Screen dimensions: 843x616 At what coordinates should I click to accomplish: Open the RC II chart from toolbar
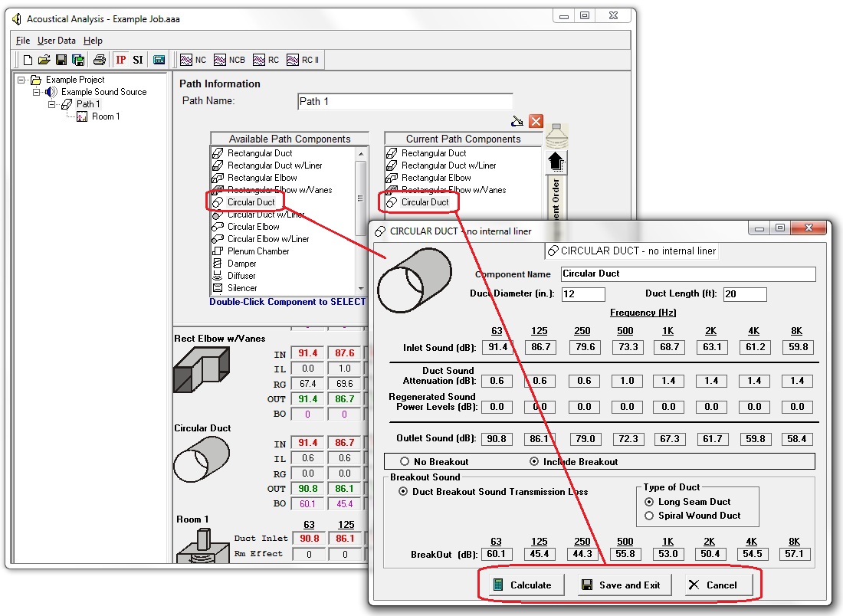(x=303, y=60)
